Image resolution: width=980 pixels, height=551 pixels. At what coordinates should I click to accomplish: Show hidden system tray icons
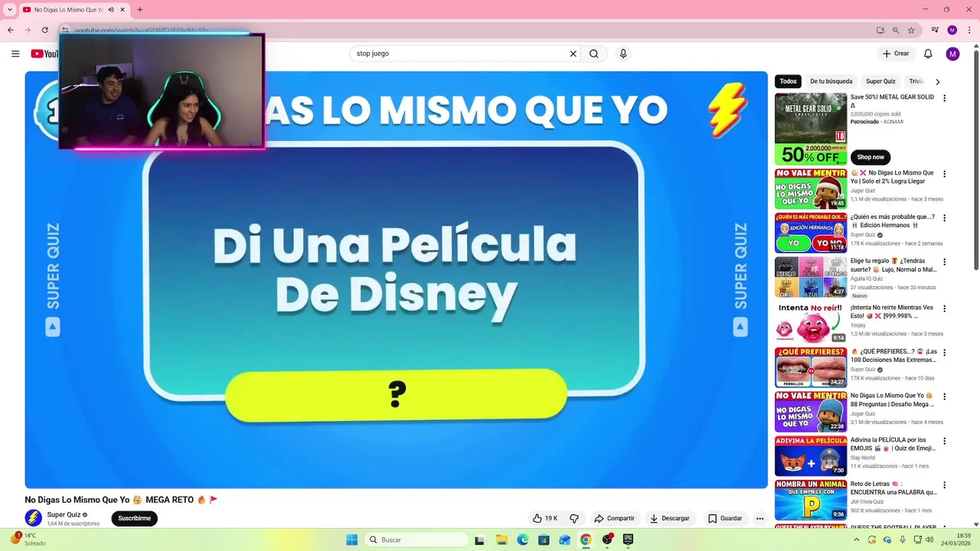click(x=857, y=540)
